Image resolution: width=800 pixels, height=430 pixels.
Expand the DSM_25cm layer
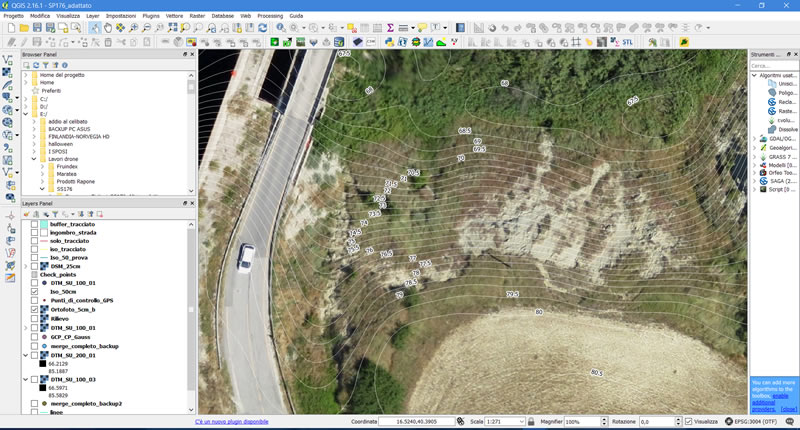click(x=26, y=266)
